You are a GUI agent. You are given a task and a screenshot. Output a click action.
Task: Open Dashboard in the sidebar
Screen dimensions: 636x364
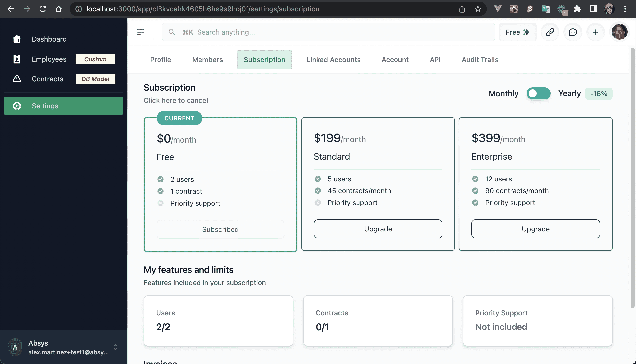coord(64,39)
